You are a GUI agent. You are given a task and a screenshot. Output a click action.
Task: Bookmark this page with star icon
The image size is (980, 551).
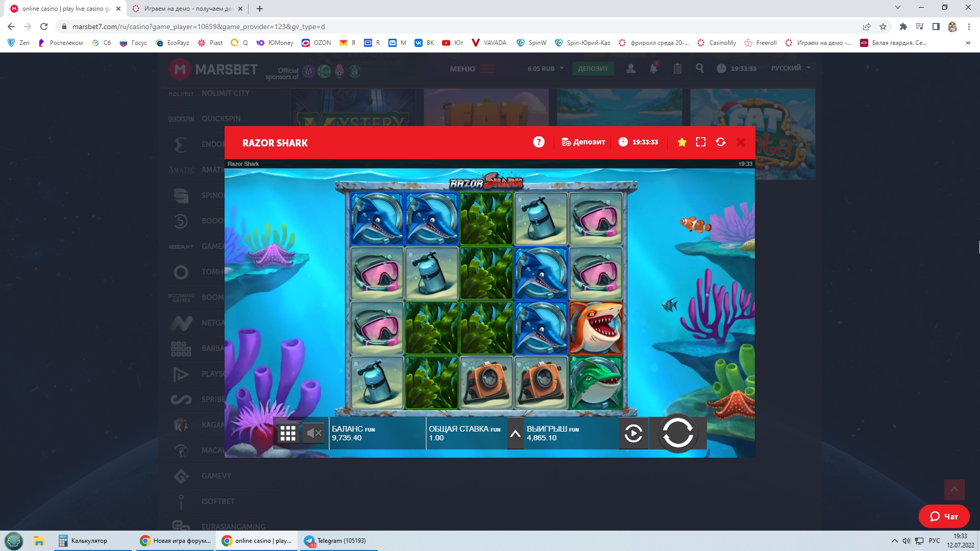pyautogui.click(x=883, y=27)
